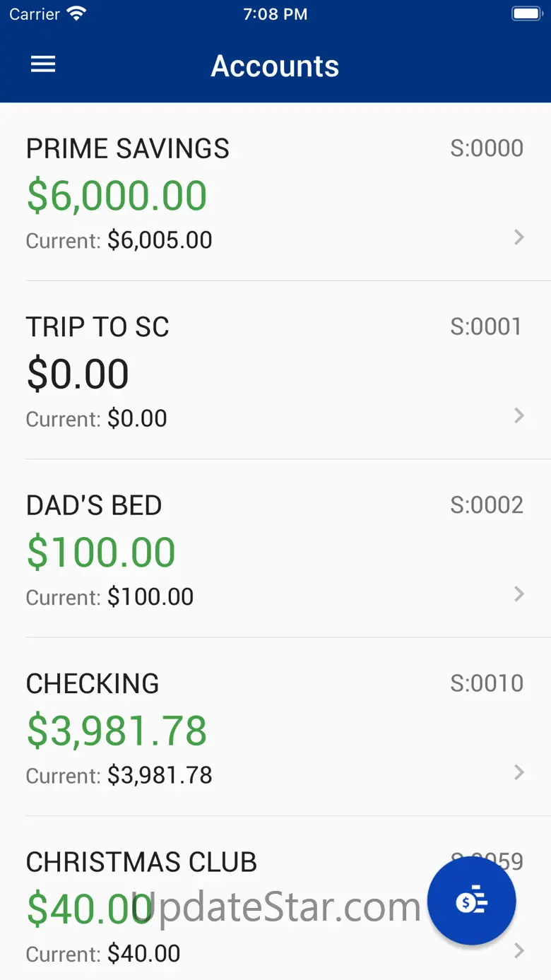551x980 pixels.
Task: Open the PRIME SAVINGS account
Action: (x=128, y=149)
